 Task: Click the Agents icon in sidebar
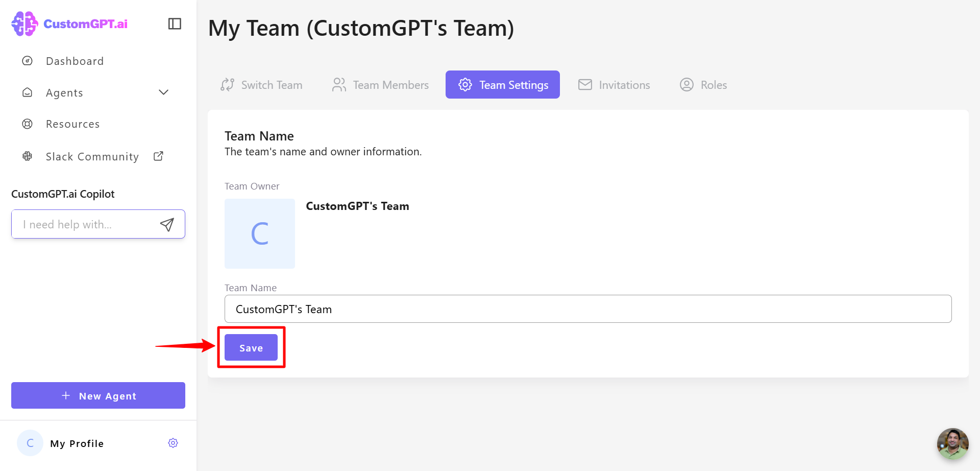28,92
